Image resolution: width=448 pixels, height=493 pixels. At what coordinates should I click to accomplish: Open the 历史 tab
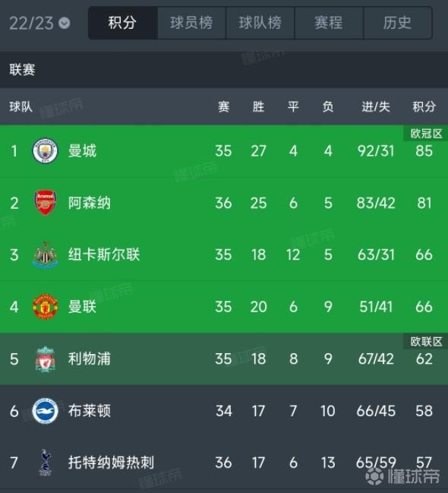pyautogui.click(x=398, y=23)
